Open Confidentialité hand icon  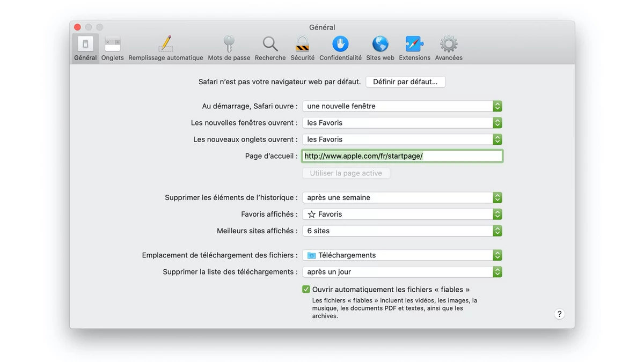click(x=340, y=44)
